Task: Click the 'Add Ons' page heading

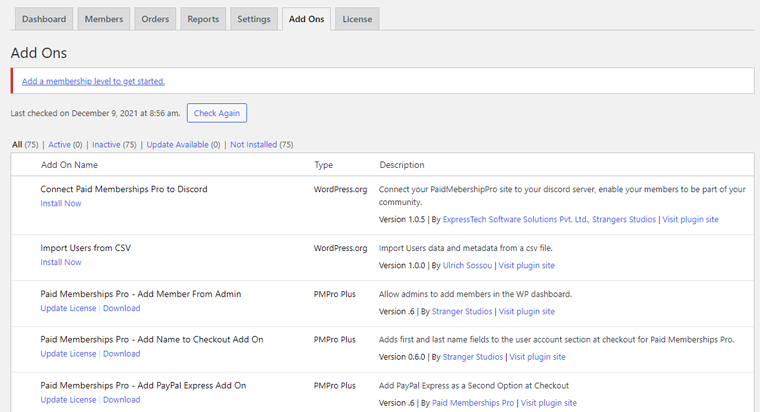Action: point(39,53)
